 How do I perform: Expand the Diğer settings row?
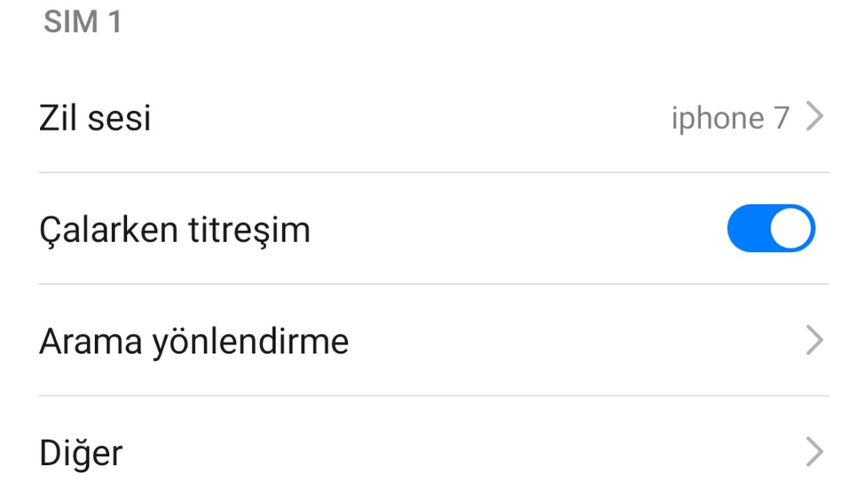coord(434,452)
